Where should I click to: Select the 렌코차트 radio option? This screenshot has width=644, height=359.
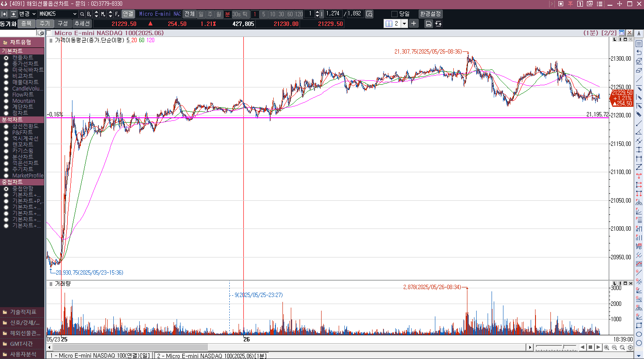(x=6, y=145)
